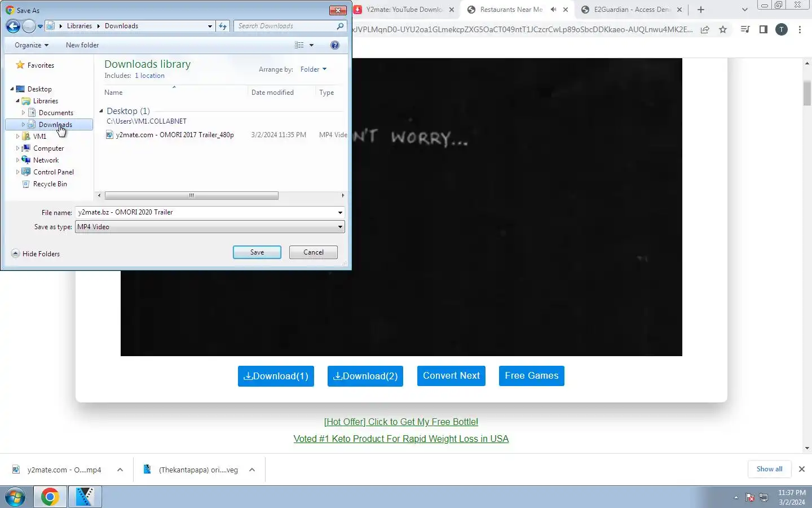Image resolution: width=812 pixels, height=508 pixels.
Task: Open Chrome three-dot menu
Action: pos(800,30)
